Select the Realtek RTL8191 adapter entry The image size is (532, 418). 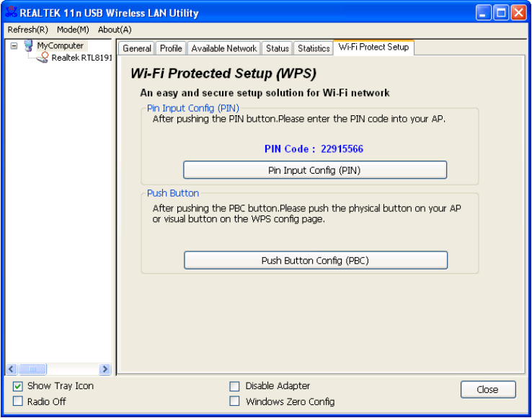[81, 58]
